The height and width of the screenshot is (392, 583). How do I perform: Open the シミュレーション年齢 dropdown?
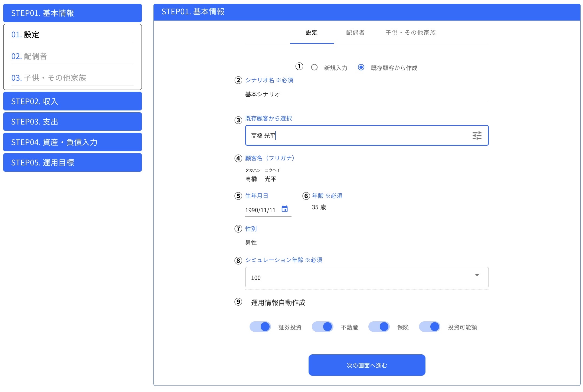pyautogui.click(x=367, y=277)
